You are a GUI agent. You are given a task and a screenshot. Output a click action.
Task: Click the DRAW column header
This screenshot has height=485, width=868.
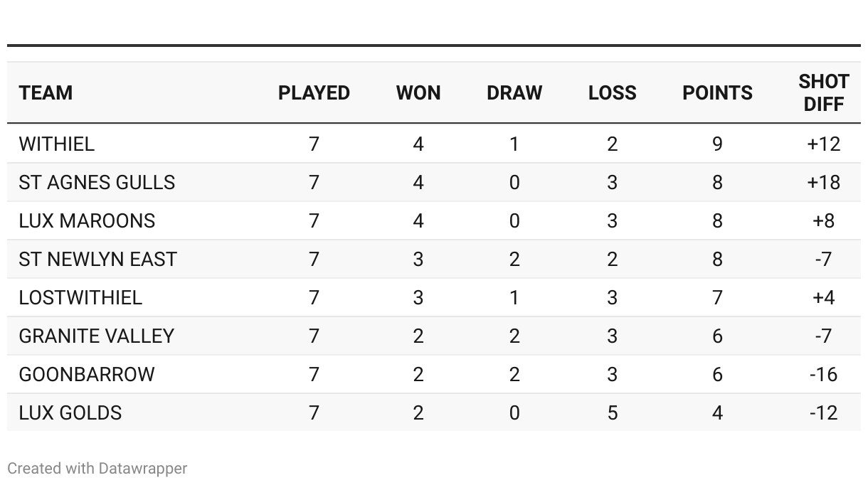point(514,93)
